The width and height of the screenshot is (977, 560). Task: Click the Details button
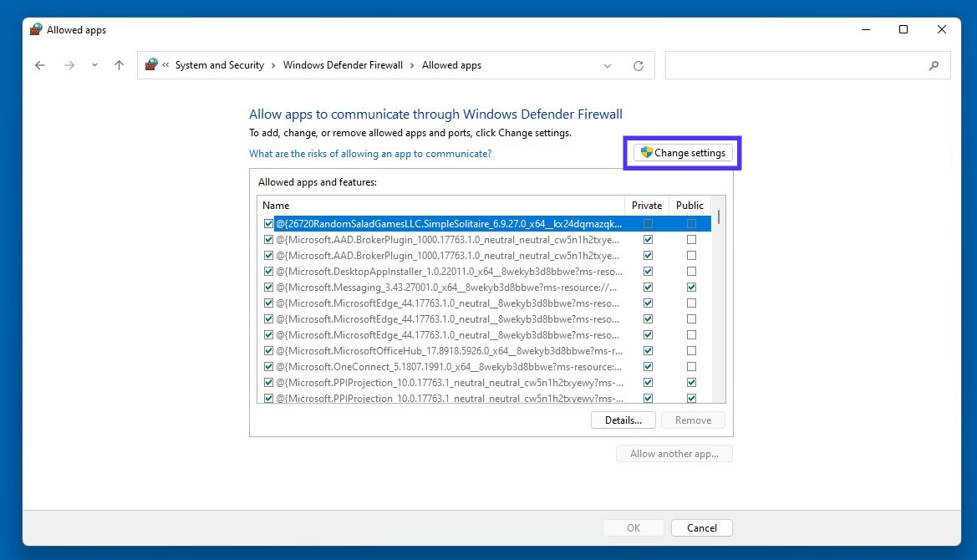coord(623,420)
